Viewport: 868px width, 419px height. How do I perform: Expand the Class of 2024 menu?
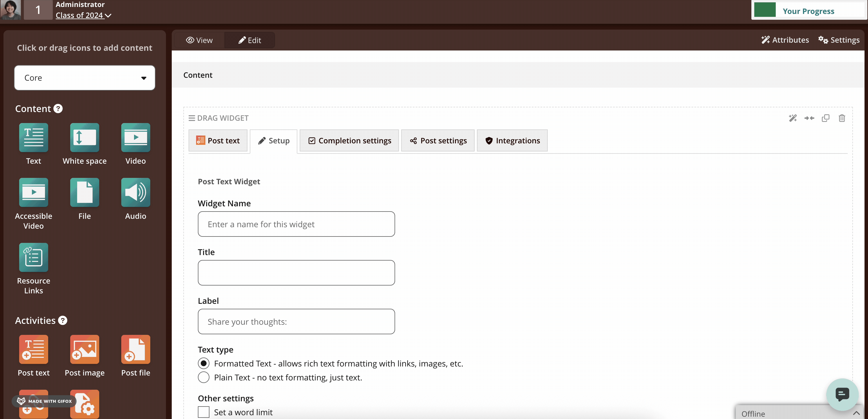[x=84, y=15]
